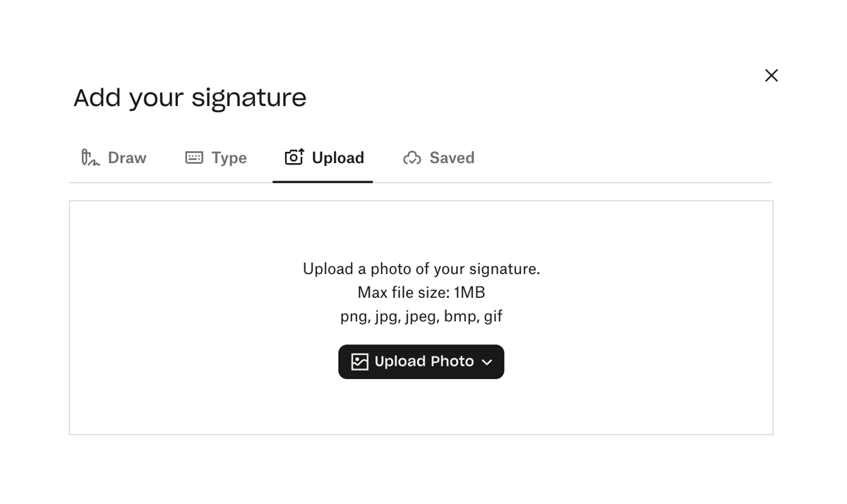847x504 pixels.
Task: Click the Add your signature dialog title
Action: [189, 97]
